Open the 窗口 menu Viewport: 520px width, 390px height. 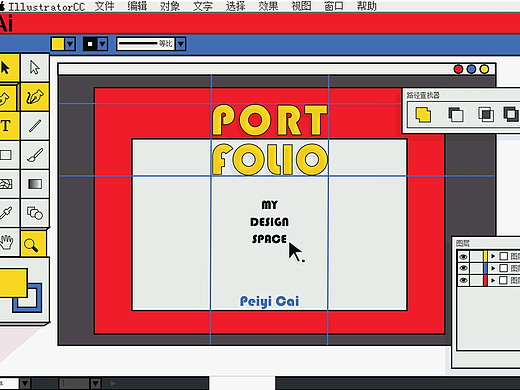coord(334,6)
